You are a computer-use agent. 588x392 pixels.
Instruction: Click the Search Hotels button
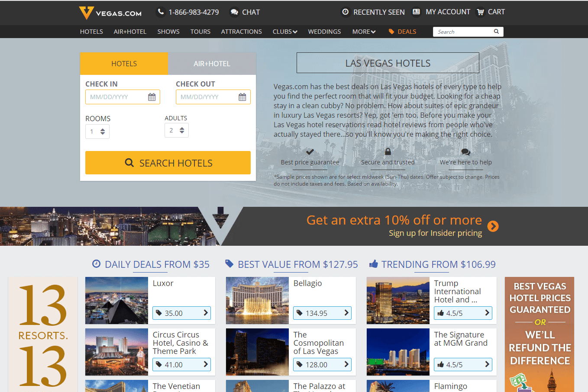point(168,163)
